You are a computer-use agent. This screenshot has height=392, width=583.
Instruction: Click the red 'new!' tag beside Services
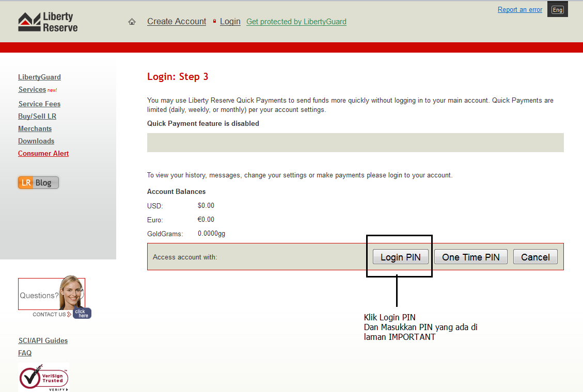(53, 90)
